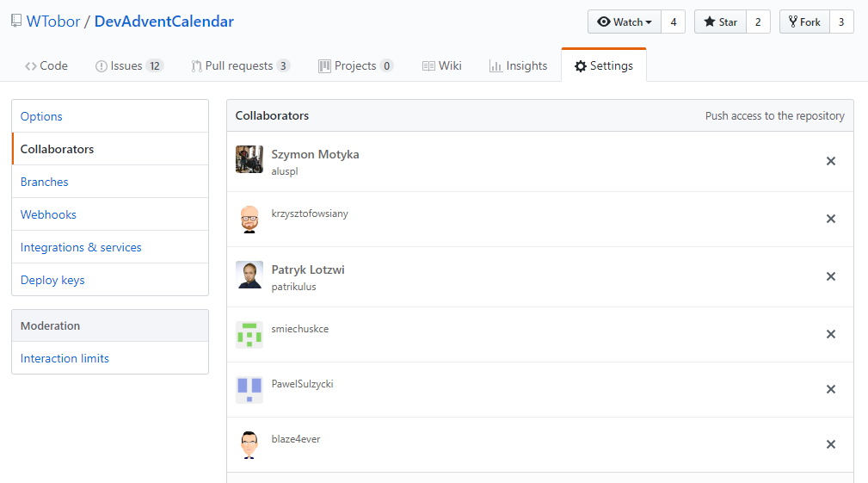
Task: Switch to the Pull requests tab
Action: click(x=240, y=65)
